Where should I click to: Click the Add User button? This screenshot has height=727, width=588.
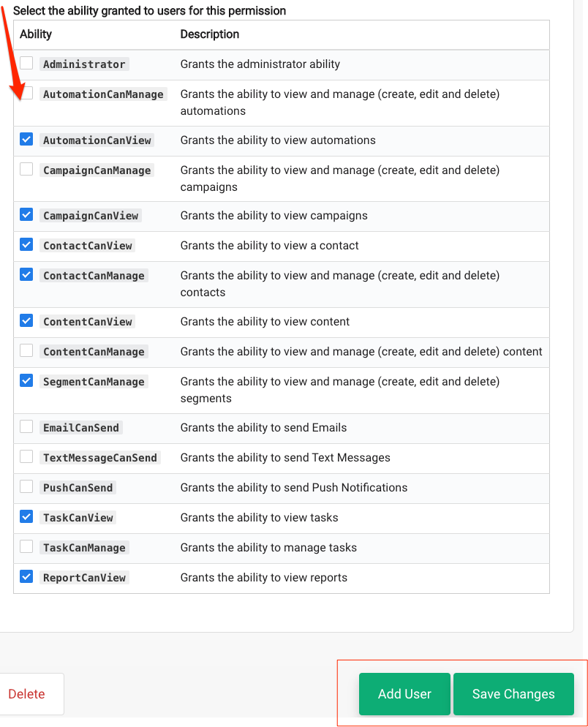404,693
